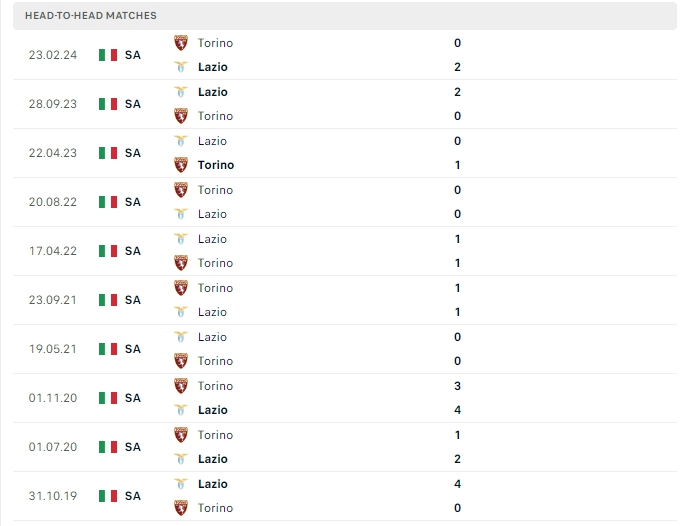Viewport: 688px width, 526px height.
Task: Click Lazio crest in 19.05.21 match
Action: 181,337
